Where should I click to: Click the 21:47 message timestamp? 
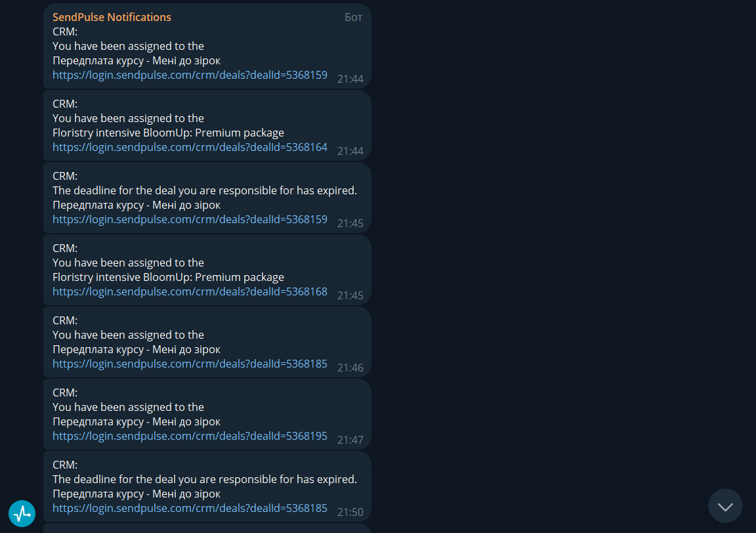350,440
